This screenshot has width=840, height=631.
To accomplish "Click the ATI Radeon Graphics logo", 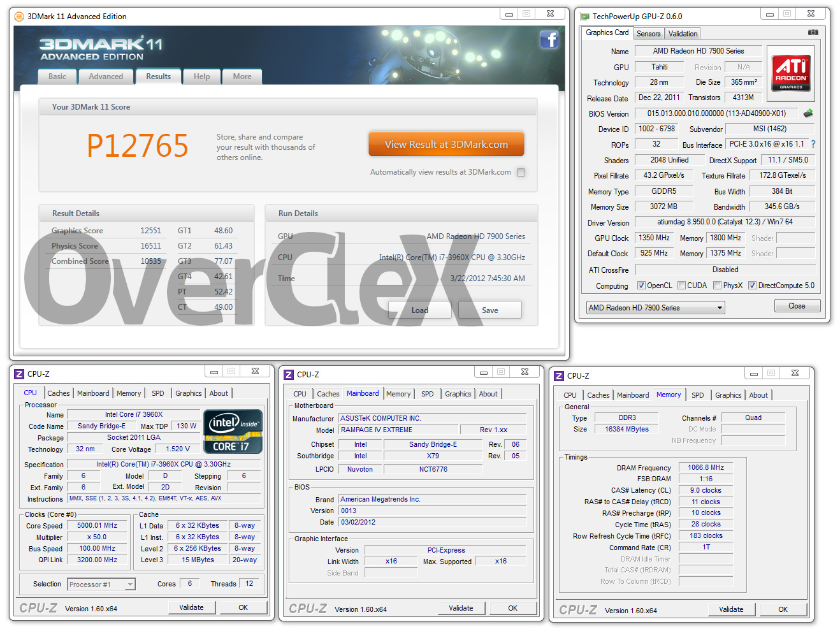I will 791,73.
